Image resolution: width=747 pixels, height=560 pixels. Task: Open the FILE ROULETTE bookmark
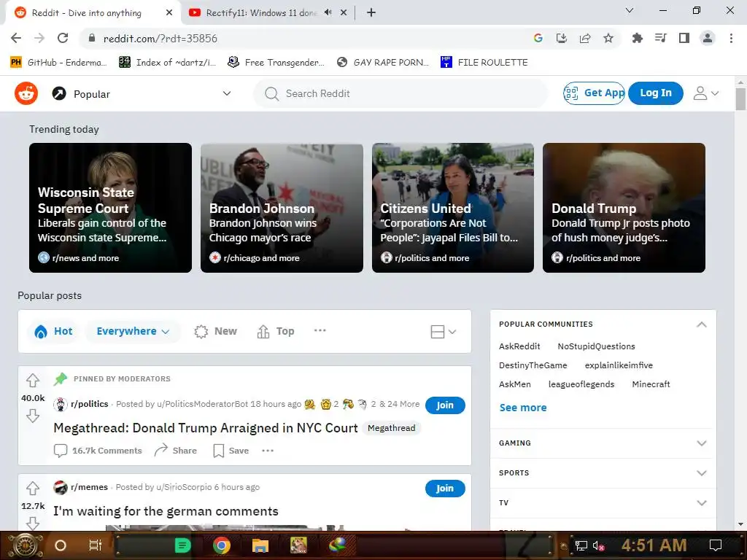(484, 63)
